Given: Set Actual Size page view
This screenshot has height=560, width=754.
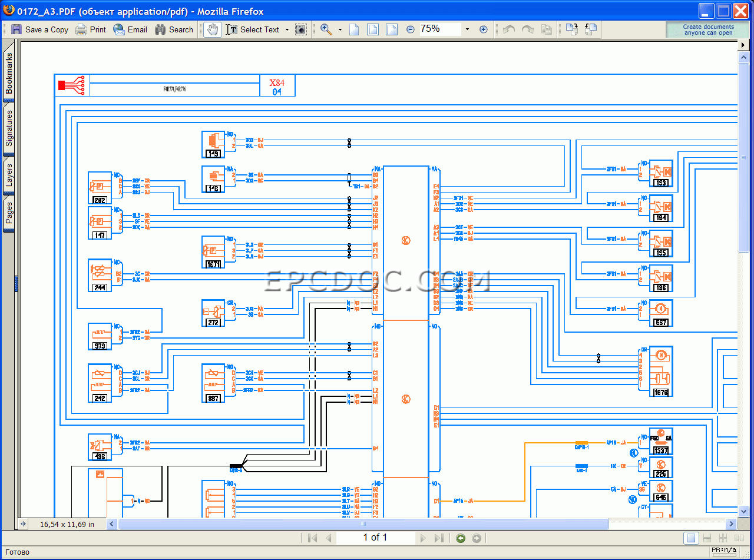Looking at the screenshot, I should [354, 29].
